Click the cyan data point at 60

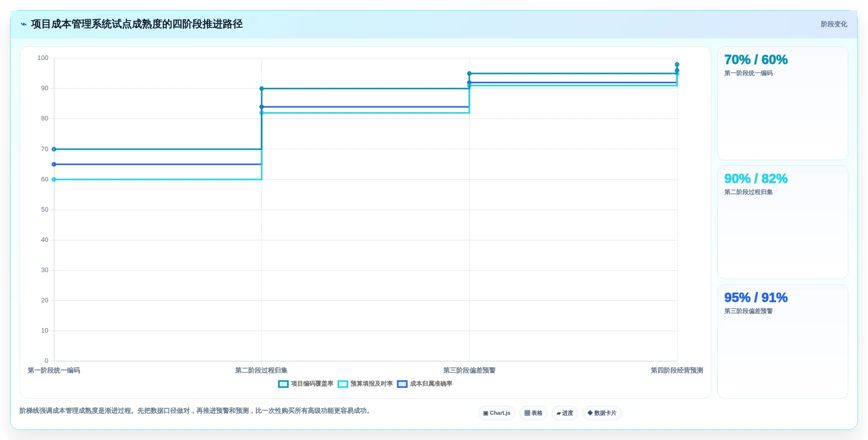(54, 179)
